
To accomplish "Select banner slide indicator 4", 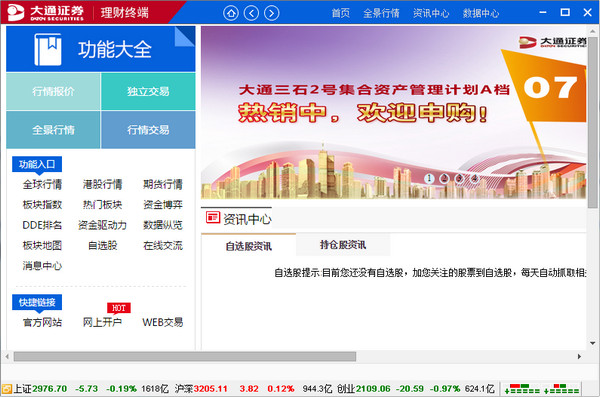I will click(x=474, y=178).
